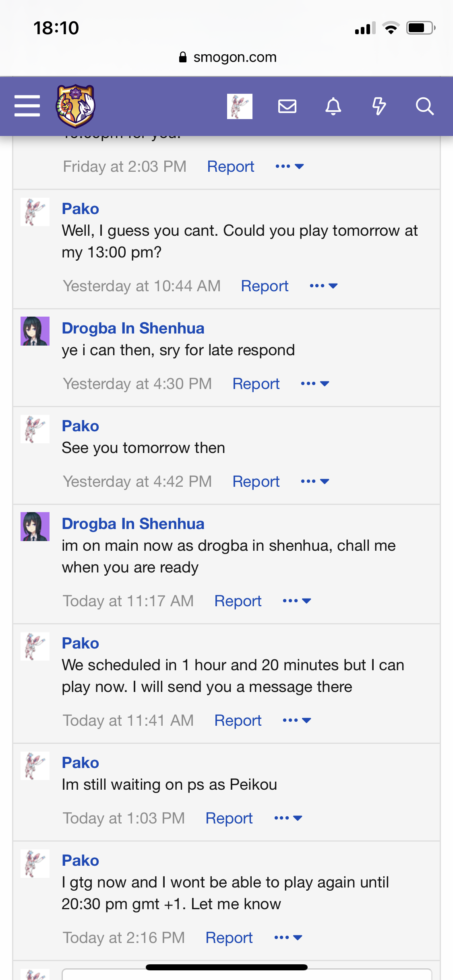Report the Today 11:41 AM message
The height and width of the screenshot is (980, 453).
[x=238, y=721]
